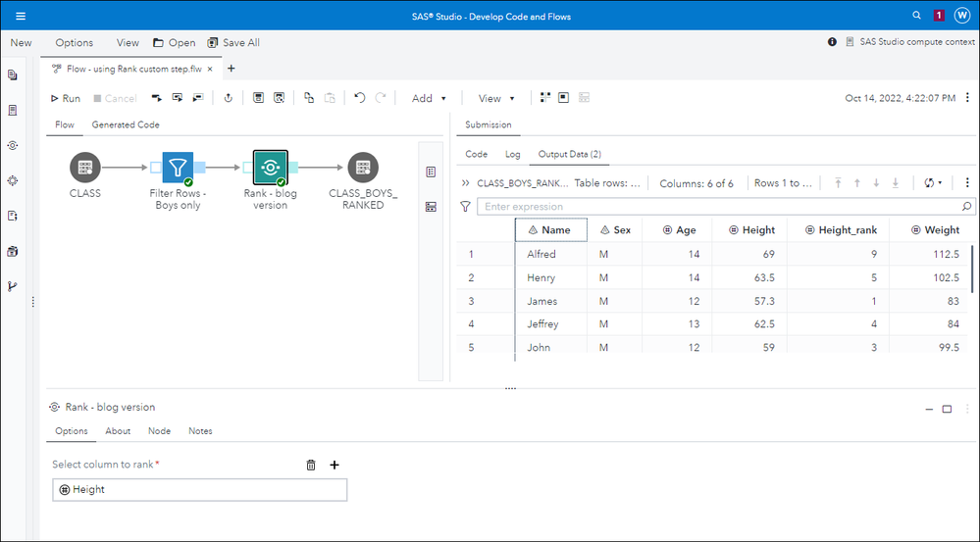This screenshot has width=980, height=542.
Task: Open flow toolbar more options menu
Action: (x=967, y=97)
